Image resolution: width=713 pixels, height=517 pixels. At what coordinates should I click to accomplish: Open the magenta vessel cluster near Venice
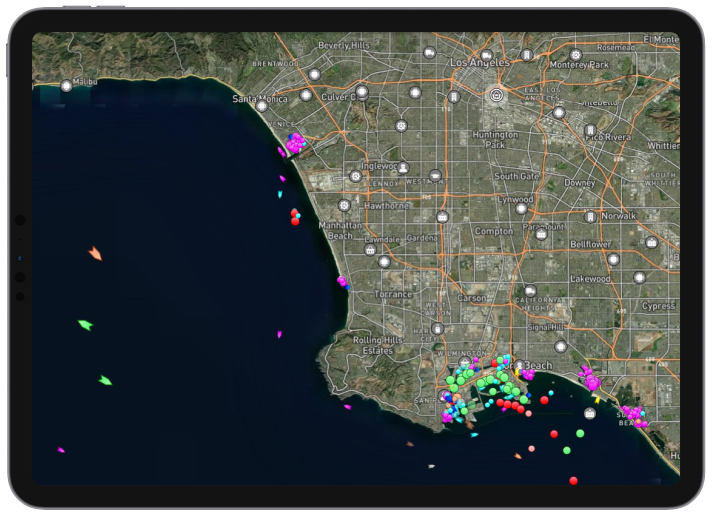pyautogui.click(x=295, y=145)
